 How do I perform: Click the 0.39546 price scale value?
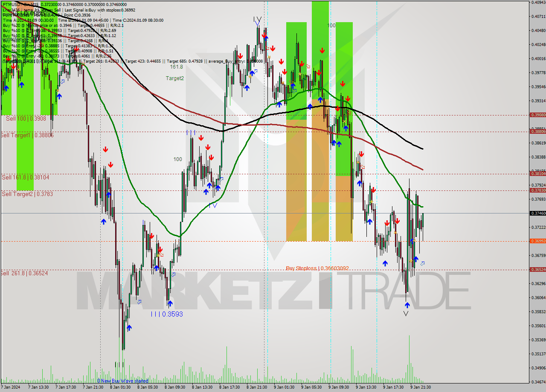[538, 87]
